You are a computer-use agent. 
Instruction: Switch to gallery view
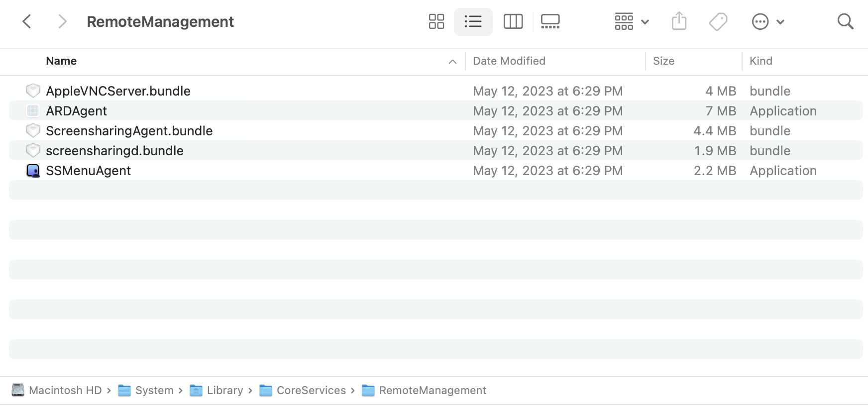click(550, 22)
